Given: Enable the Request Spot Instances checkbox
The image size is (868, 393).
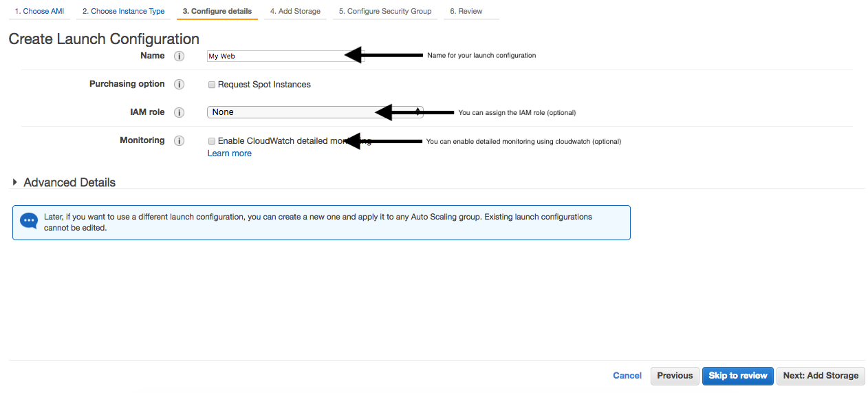Looking at the screenshot, I should (x=212, y=85).
